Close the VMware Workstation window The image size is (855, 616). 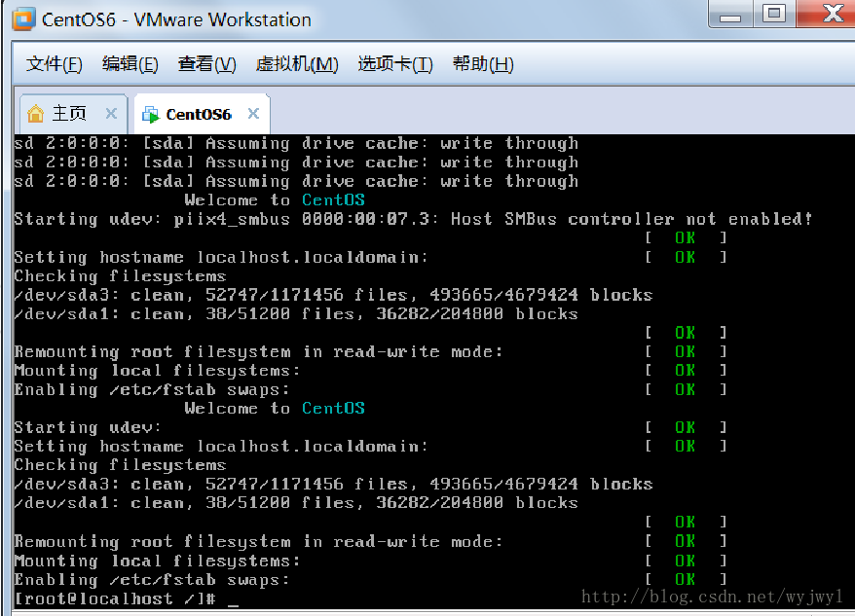coord(827,14)
